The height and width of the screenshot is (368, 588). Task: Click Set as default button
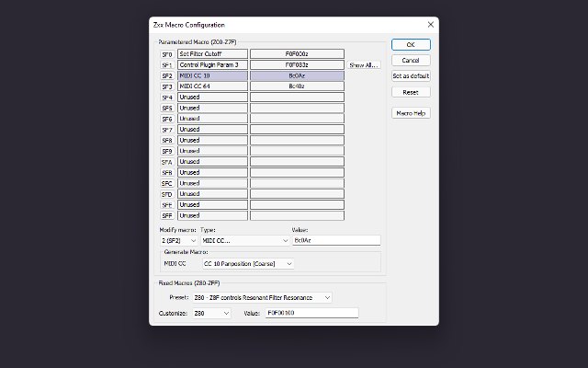(411, 75)
